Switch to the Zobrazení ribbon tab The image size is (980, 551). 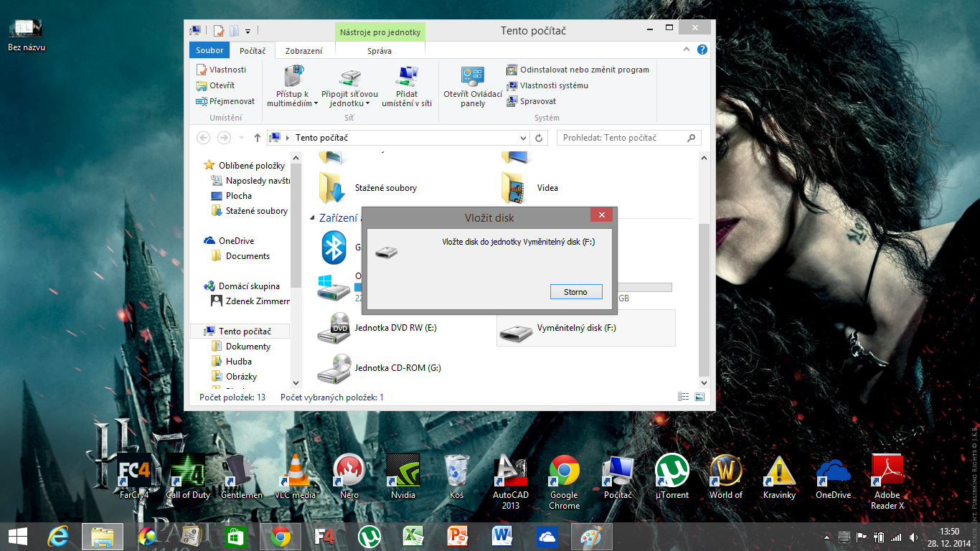pos(303,51)
